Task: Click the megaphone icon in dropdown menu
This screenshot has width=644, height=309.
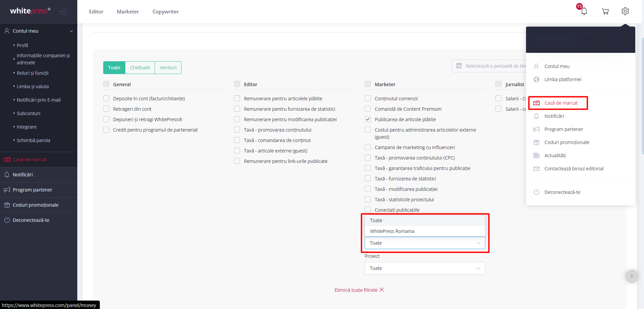Action: pyautogui.click(x=536, y=129)
